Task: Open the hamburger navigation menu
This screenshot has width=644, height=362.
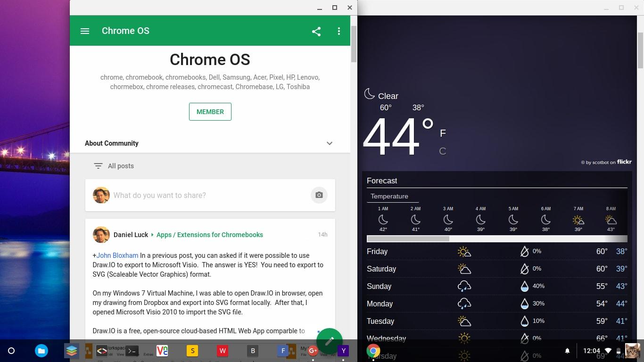Action: click(85, 31)
